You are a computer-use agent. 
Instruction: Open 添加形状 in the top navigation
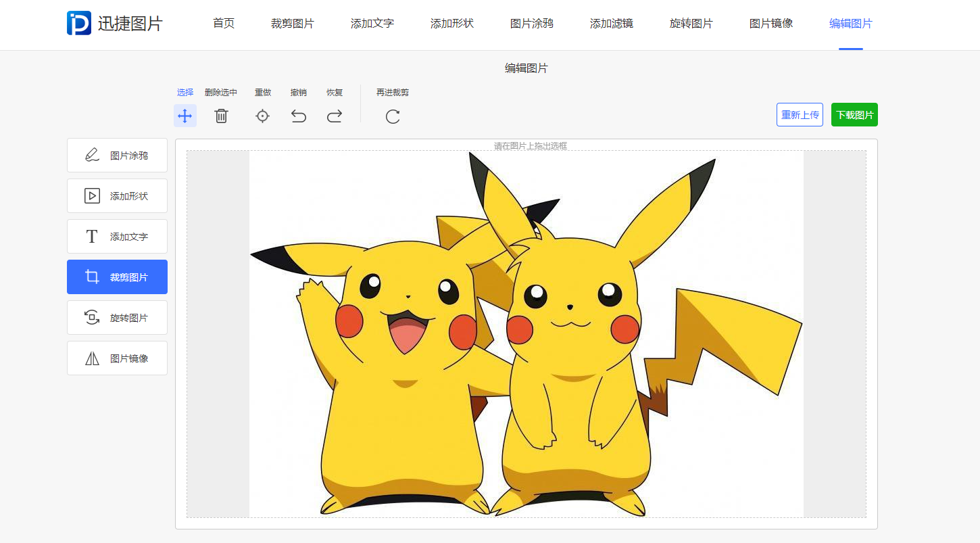pos(452,24)
